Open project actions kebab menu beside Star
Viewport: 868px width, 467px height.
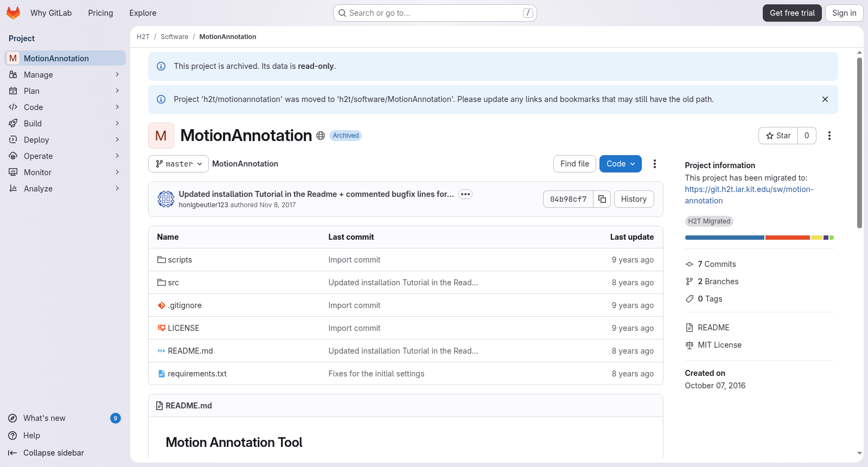pos(829,136)
